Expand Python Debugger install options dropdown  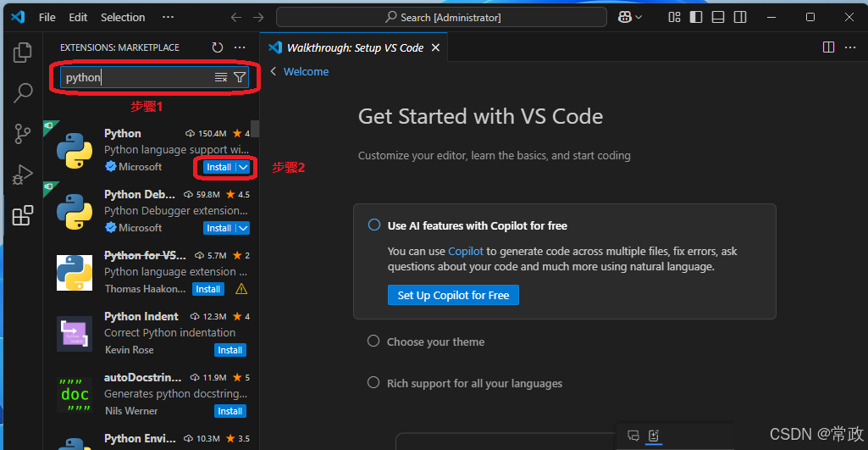tap(243, 228)
